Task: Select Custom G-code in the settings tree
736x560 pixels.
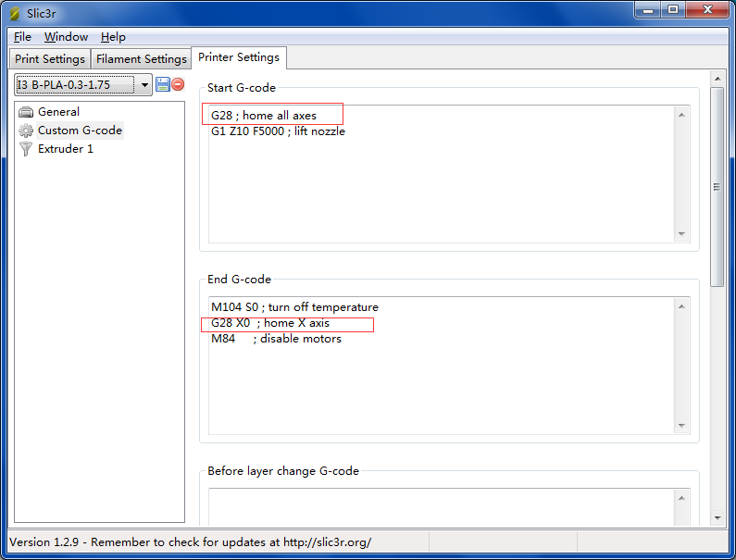Action: point(80,130)
